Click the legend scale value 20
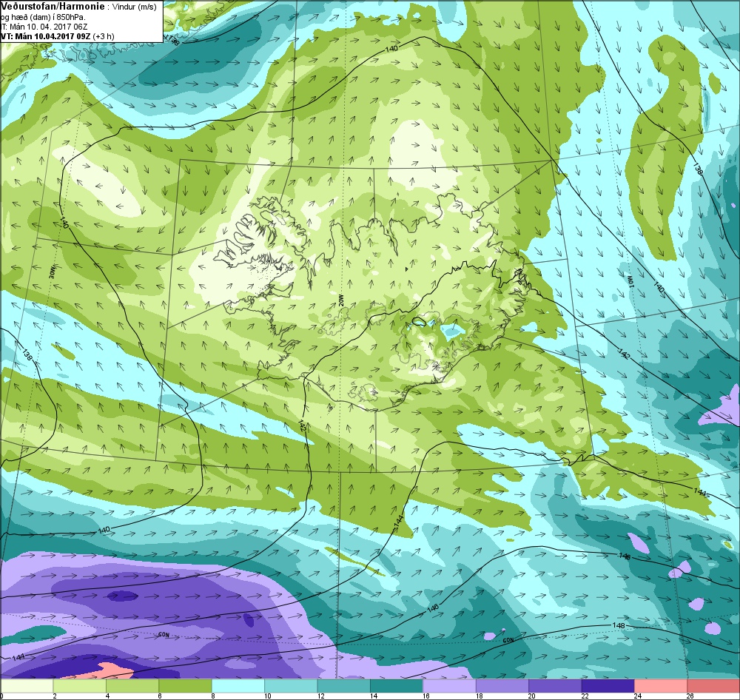Viewport: 740px width, 700px height. click(532, 696)
